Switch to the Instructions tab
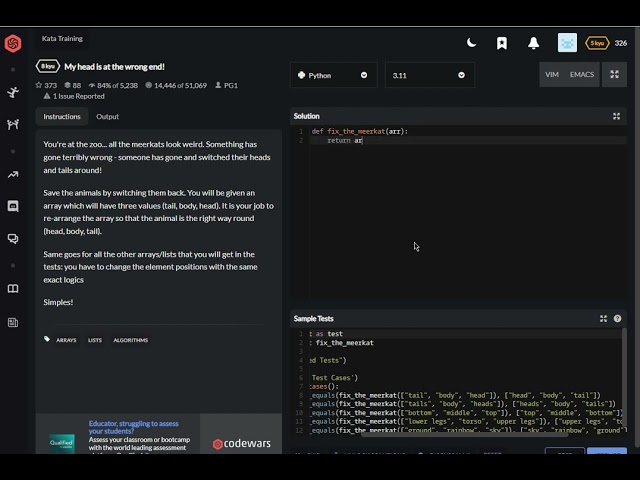 point(62,117)
